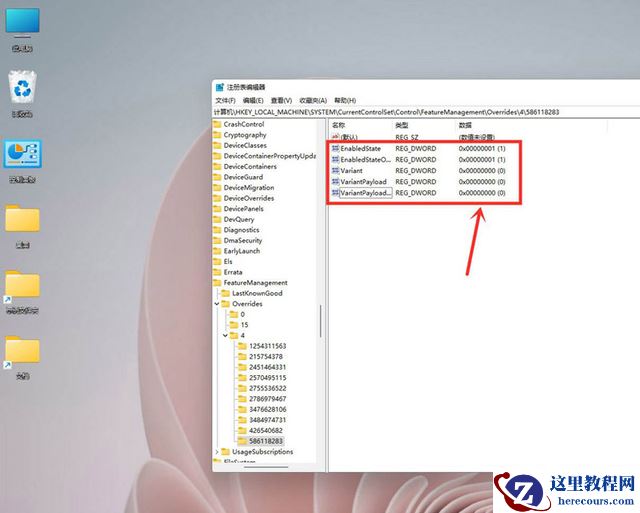The image size is (640, 513).
Task: Click the LastKnownGood folder icon
Action: tap(226, 293)
